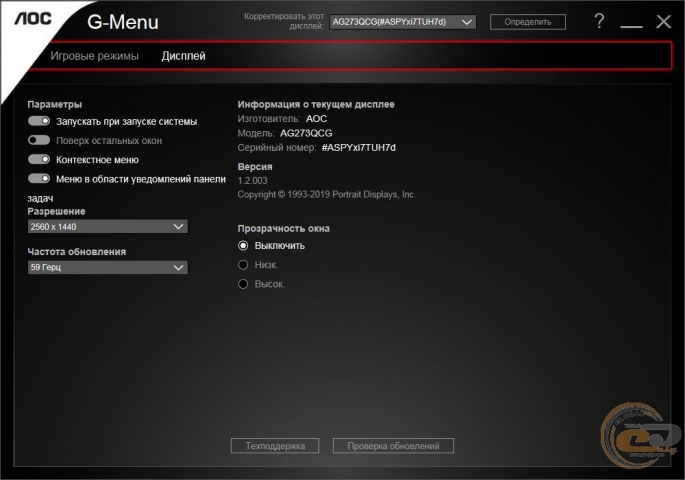The height and width of the screenshot is (480, 685).
Task: Toggle Меню в области уведомлений switch
Action: (x=39, y=179)
